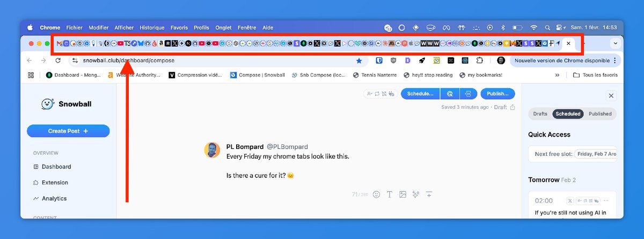
Task: Close the right scheduled panel
Action: (611, 95)
